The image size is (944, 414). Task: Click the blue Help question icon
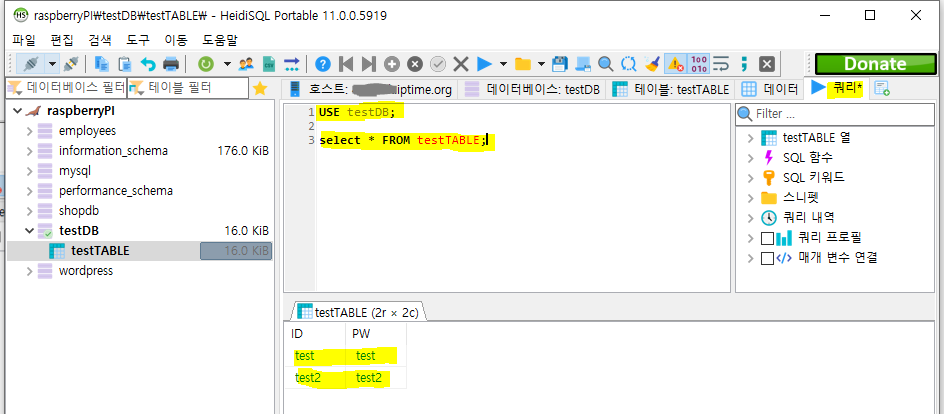point(323,63)
